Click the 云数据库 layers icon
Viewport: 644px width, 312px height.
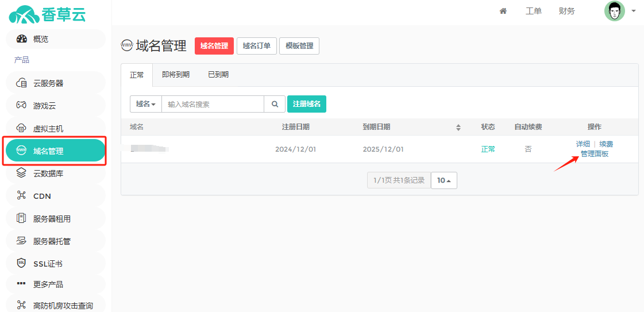tap(21, 174)
